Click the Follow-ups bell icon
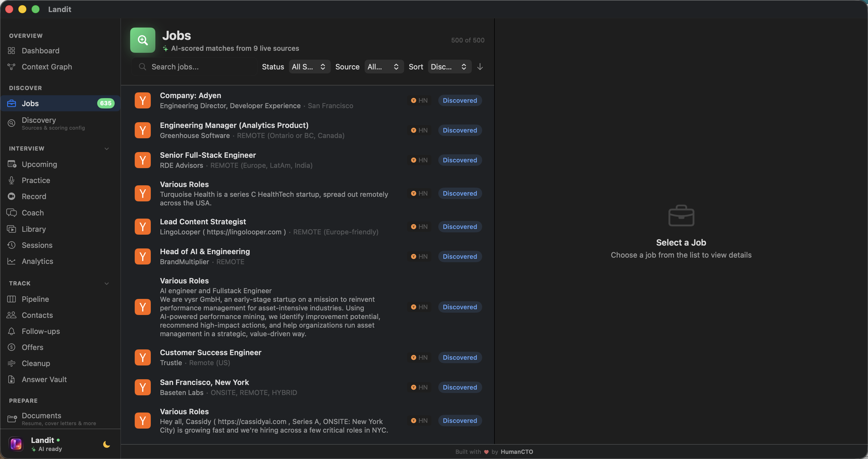Viewport: 868px width, 459px height. [11, 331]
